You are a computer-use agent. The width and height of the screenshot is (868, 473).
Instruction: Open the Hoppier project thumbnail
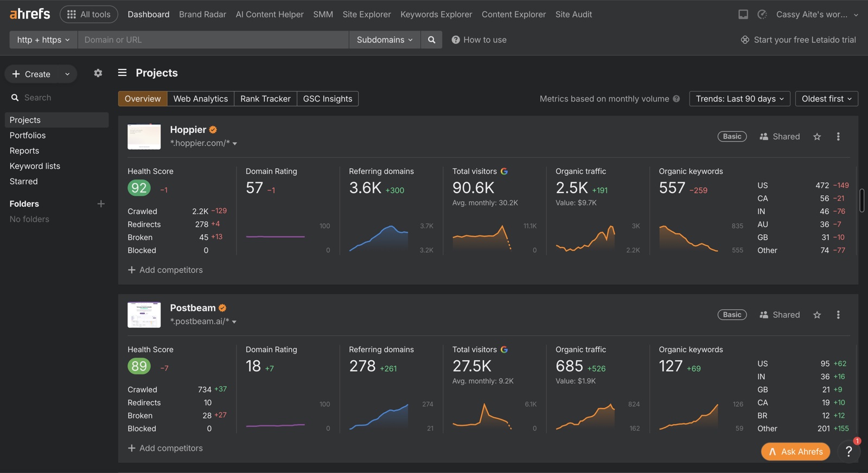[144, 136]
